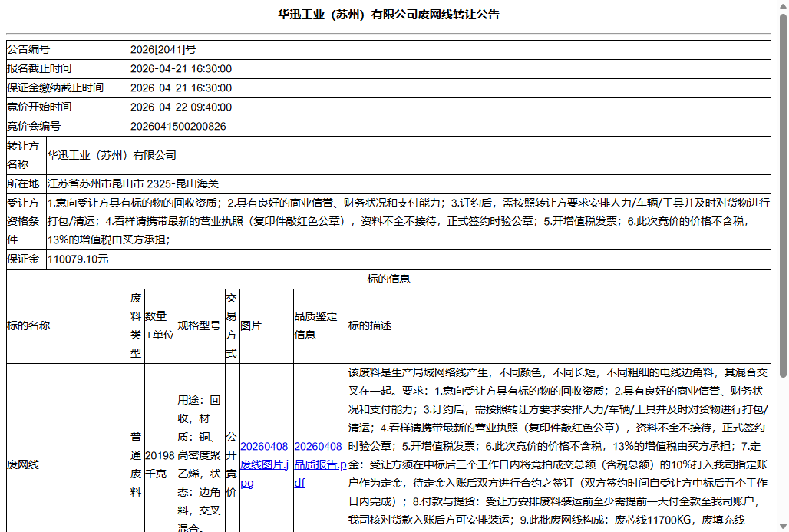The height and width of the screenshot is (532, 789).
Task: Click the 转让方名称 label cell
Action: click(x=26, y=156)
